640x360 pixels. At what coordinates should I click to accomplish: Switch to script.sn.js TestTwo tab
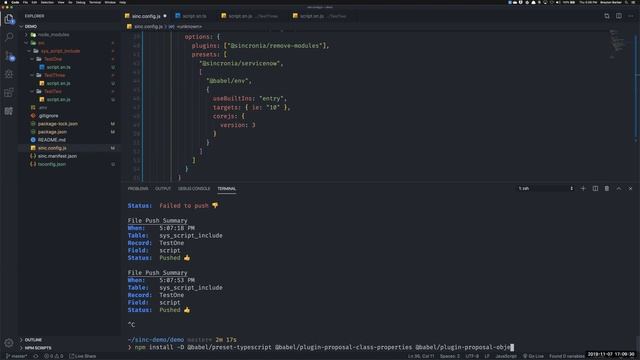click(322, 16)
